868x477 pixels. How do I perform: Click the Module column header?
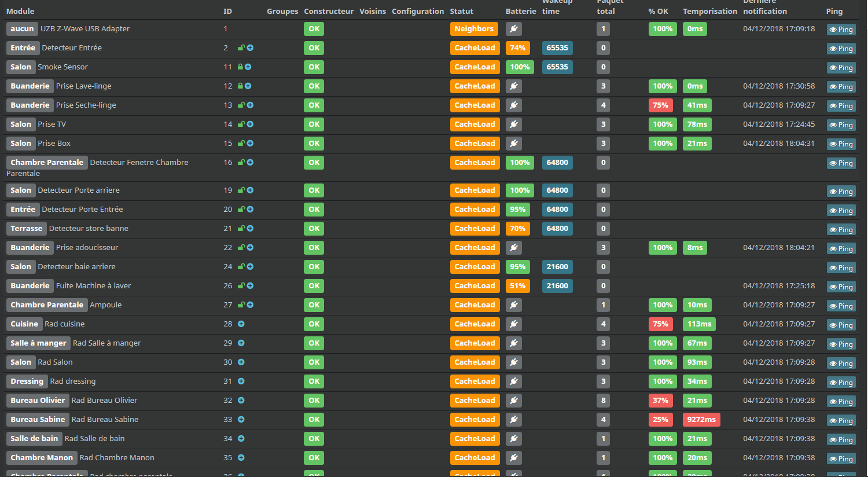(x=20, y=11)
